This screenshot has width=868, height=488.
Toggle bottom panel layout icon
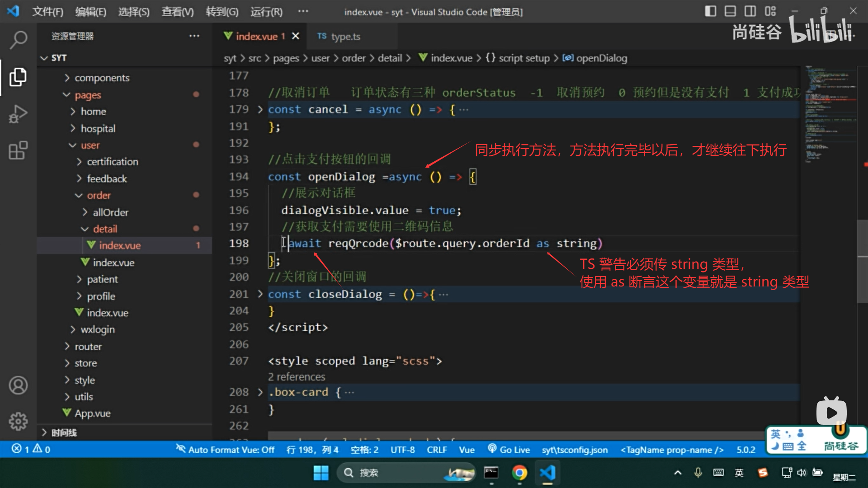tap(730, 11)
